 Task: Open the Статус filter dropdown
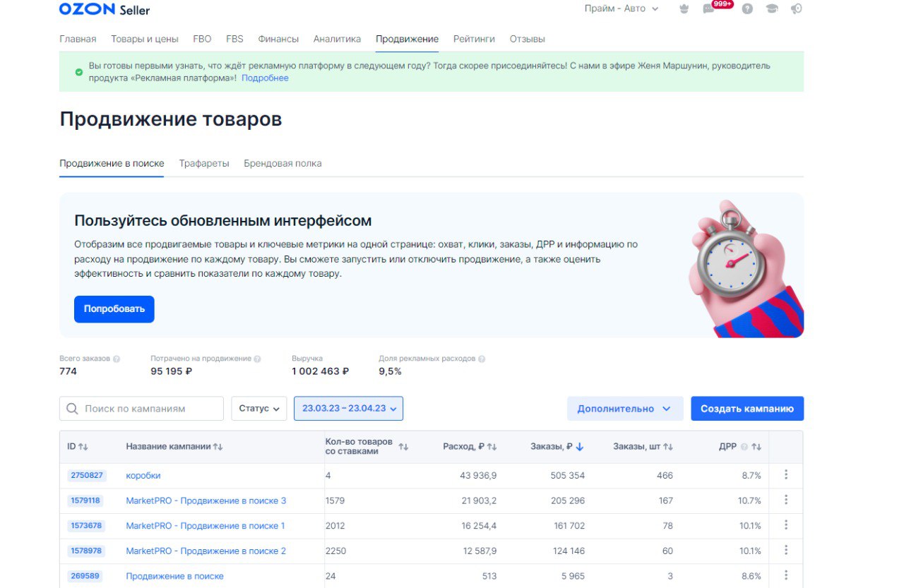pos(259,408)
